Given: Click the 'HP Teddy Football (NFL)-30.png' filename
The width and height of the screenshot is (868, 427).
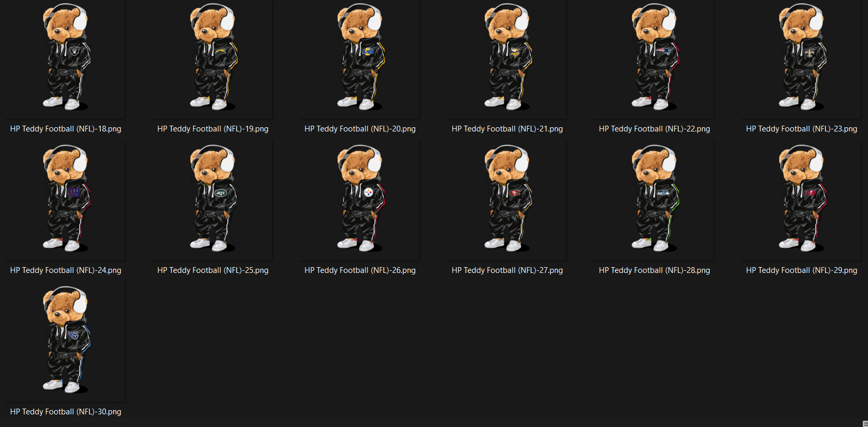Looking at the screenshot, I should (x=66, y=412).
